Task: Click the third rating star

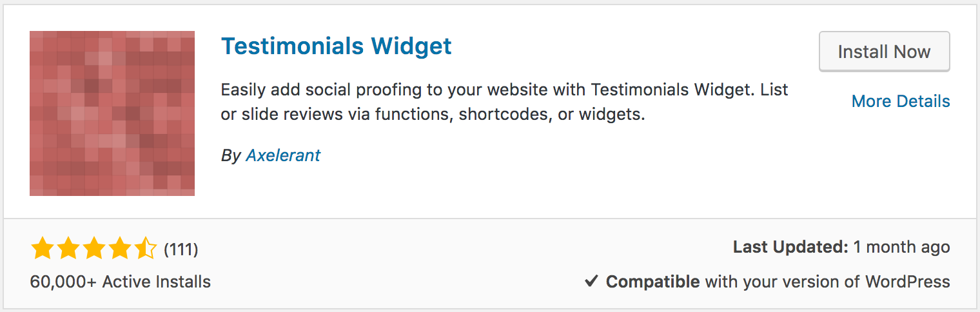Action: pyautogui.click(x=93, y=248)
